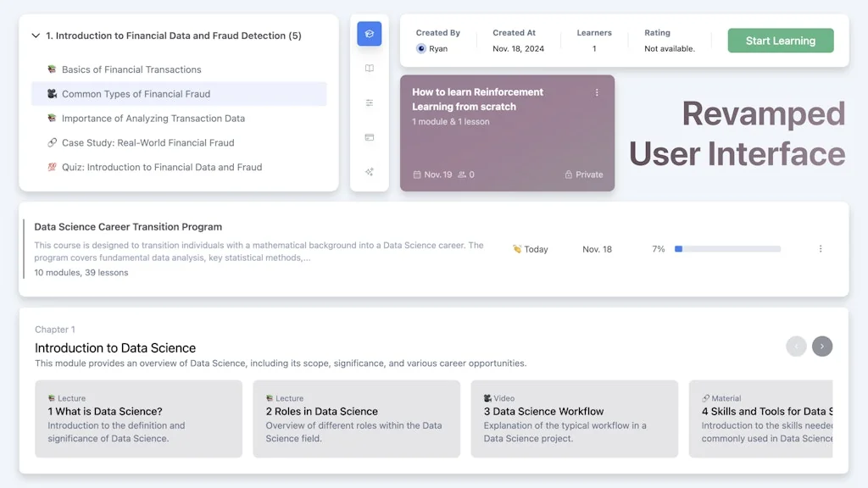
Task: Click the sparkles AI icon in sidebar
Action: (369, 172)
